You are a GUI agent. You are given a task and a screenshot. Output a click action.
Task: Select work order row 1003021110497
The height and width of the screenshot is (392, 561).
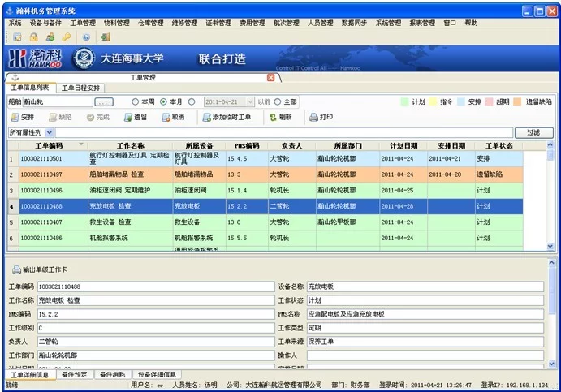pyautogui.click(x=41, y=174)
